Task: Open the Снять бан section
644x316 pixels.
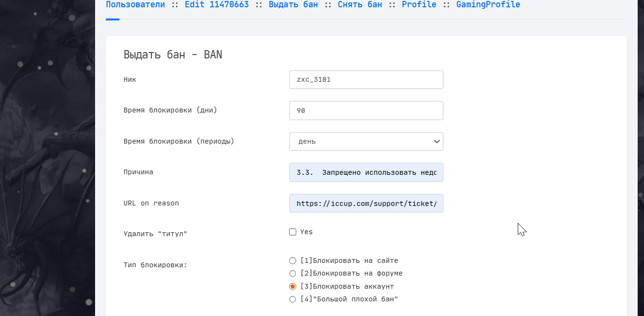Action: click(x=360, y=5)
